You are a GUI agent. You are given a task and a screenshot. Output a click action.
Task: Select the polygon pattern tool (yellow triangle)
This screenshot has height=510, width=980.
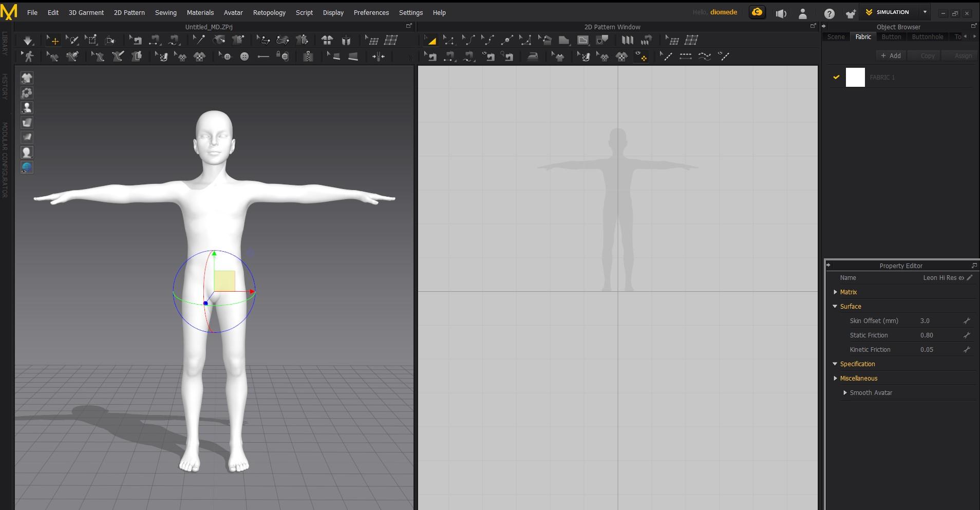(x=430, y=40)
